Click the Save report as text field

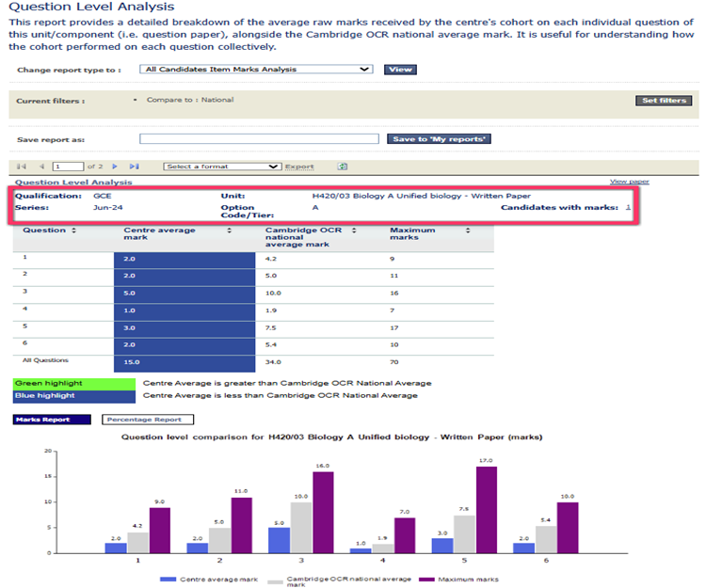coord(259,139)
